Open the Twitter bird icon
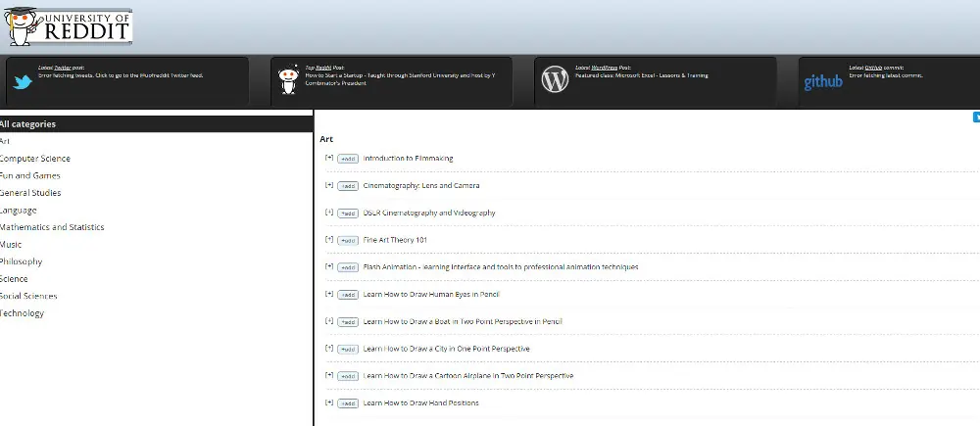The image size is (980, 426). point(23,82)
